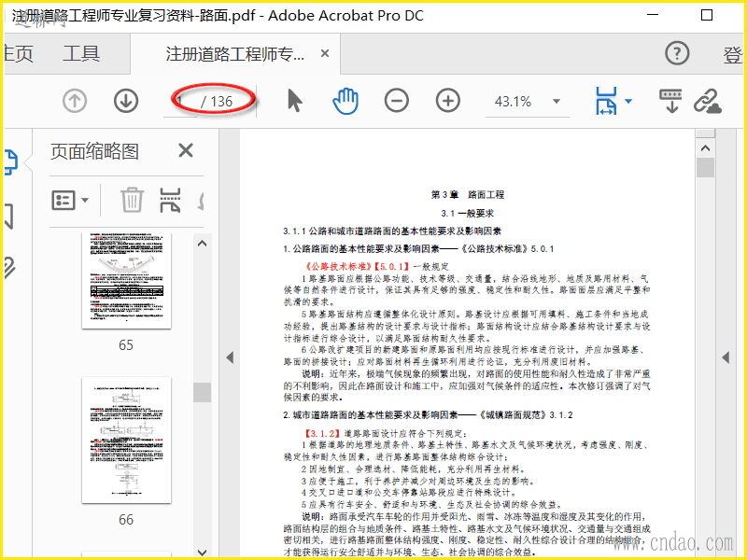This screenshot has width=747, height=560.
Task: Close the 页面缩略图 panel
Action: point(186,150)
